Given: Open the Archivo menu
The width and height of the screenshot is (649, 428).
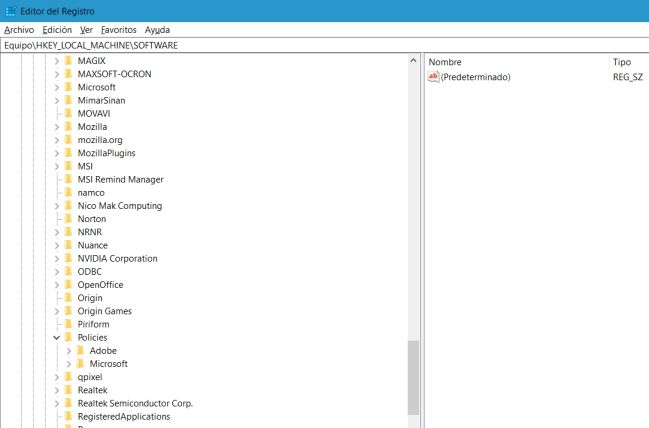Looking at the screenshot, I should tap(19, 30).
